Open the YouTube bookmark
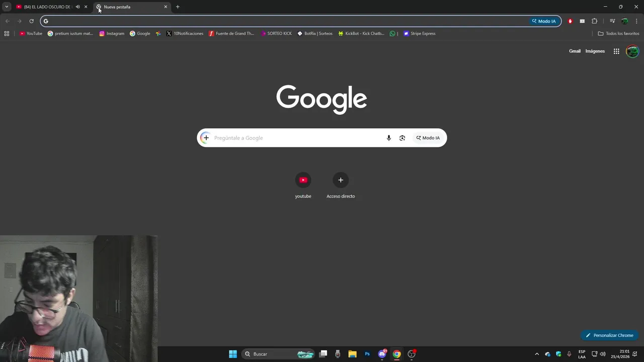This screenshot has height=362, width=644. point(31,34)
